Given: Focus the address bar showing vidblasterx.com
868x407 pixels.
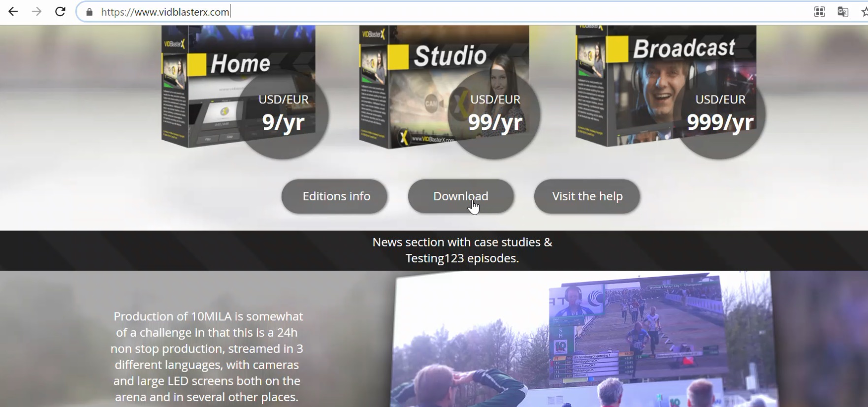Looking at the screenshot, I should tap(443, 12).
